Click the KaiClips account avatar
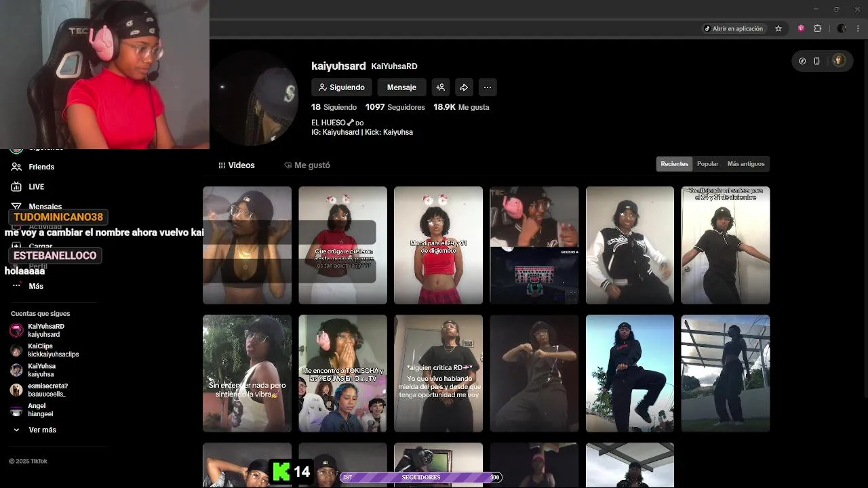Viewport: 868px width, 488px height. click(16, 350)
